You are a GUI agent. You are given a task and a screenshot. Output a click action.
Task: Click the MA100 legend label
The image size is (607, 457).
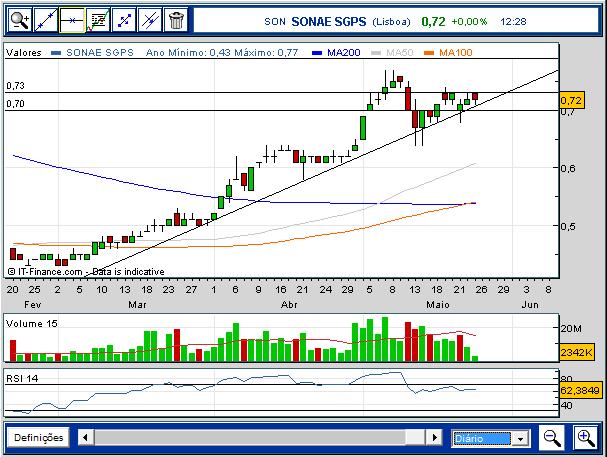tap(456, 53)
